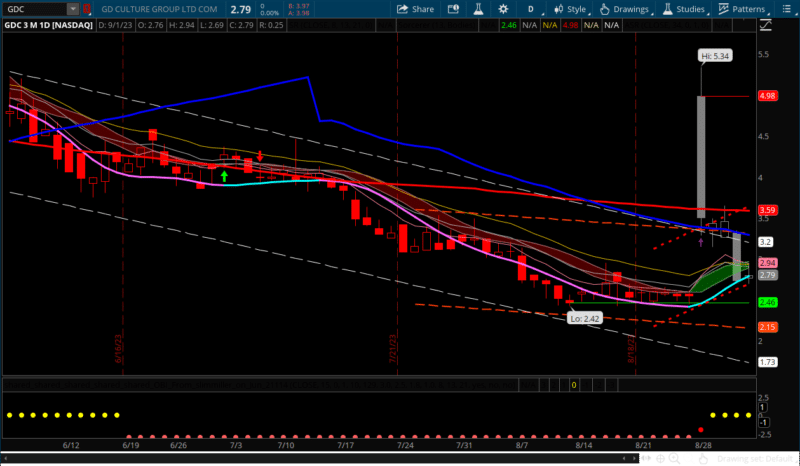Click the last price 2.79 in header
The height and width of the screenshot is (466, 800).
(240, 9)
